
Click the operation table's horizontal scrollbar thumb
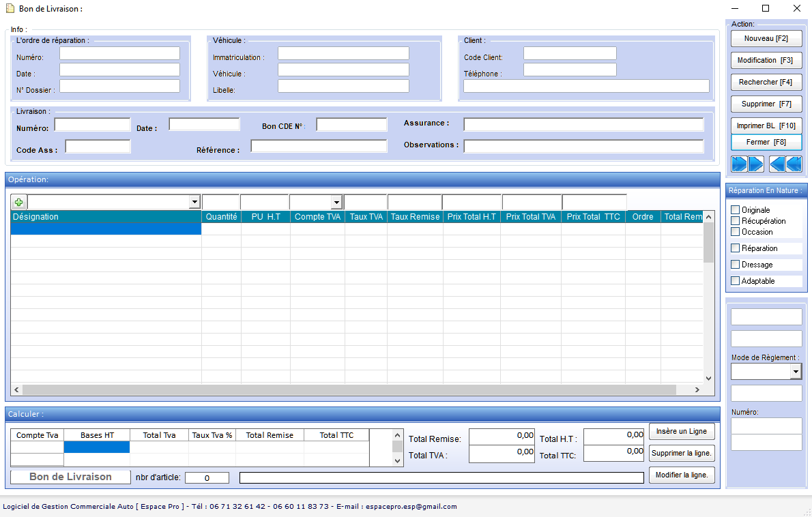coord(349,389)
